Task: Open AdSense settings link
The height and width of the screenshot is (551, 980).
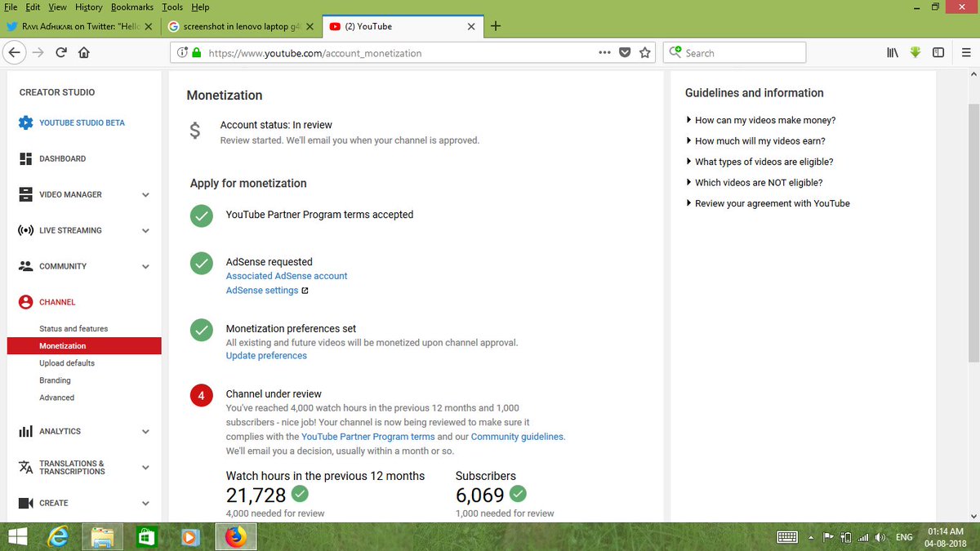Action: coord(262,291)
